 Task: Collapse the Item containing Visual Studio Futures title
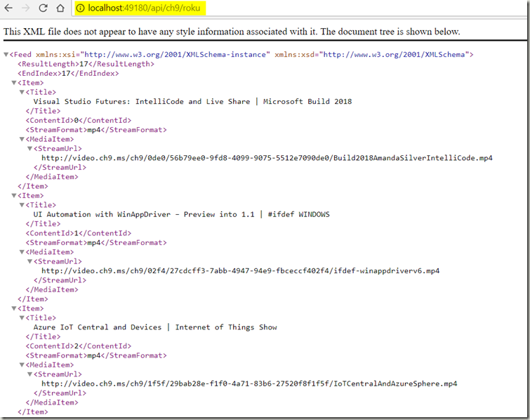(14, 83)
